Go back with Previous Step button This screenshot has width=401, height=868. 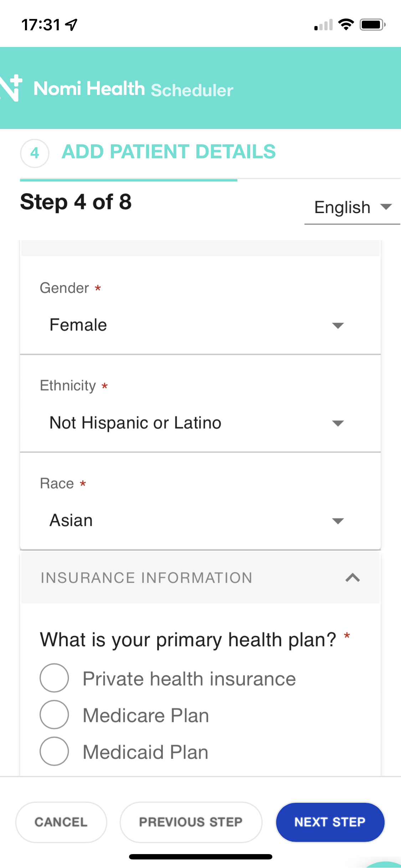(191, 822)
